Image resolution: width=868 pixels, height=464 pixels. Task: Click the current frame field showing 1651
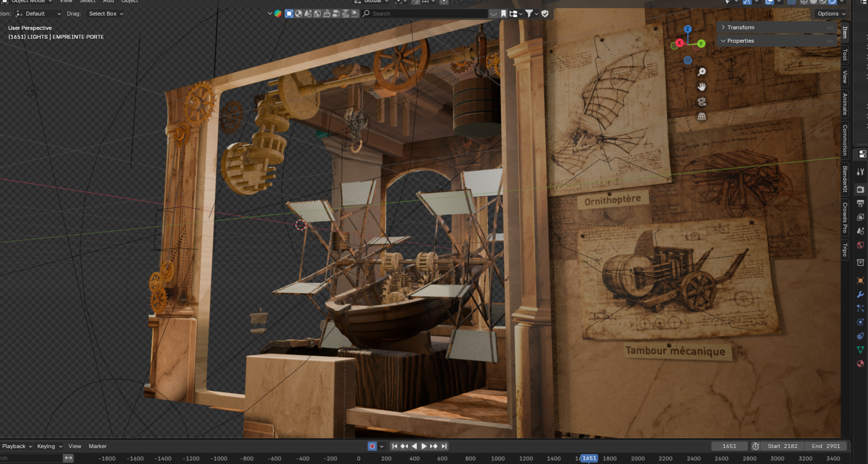click(x=729, y=446)
